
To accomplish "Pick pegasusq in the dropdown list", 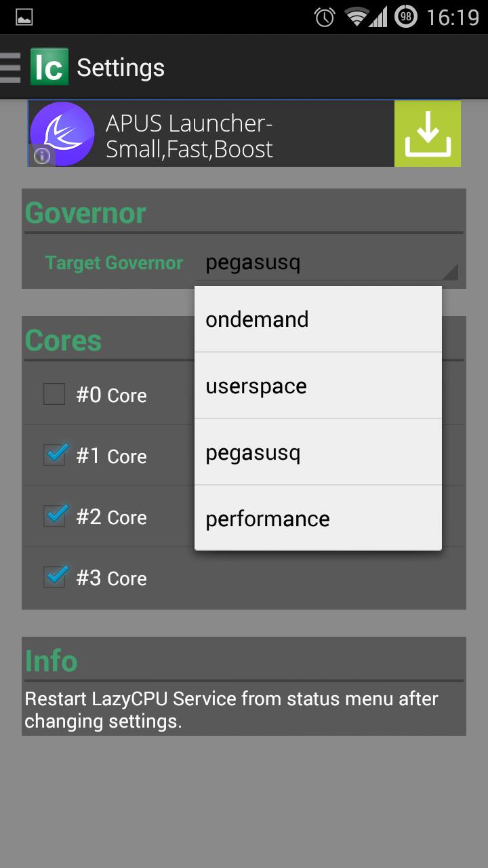I will [318, 452].
